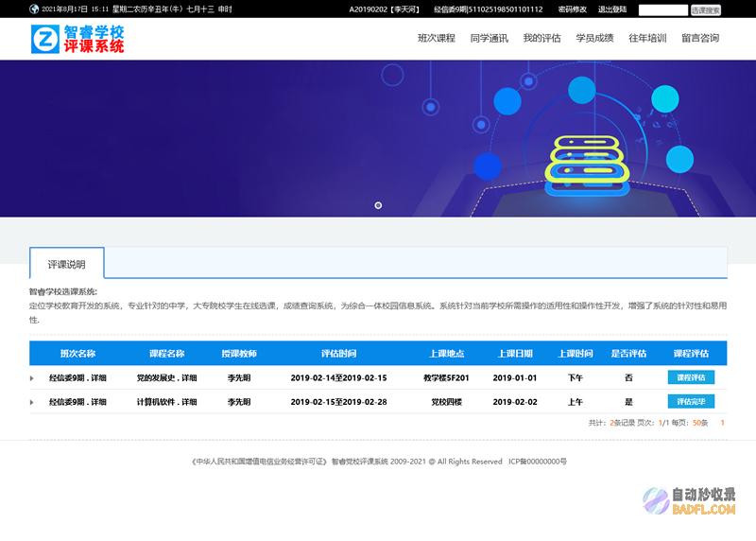
Task: Click the 下午 class time cell
Action: pyautogui.click(x=576, y=378)
